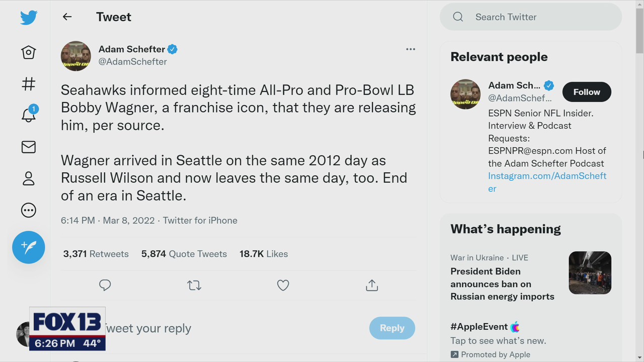The width and height of the screenshot is (644, 362).
Task: Open the tweet's three-dot options menu
Action: [x=411, y=49]
